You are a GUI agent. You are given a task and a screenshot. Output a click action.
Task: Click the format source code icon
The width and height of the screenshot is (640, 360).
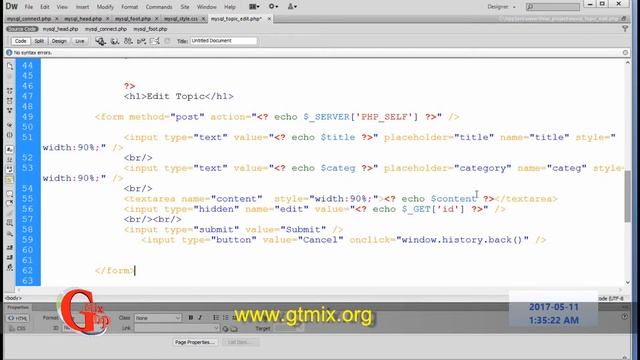click(x=10, y=268)
